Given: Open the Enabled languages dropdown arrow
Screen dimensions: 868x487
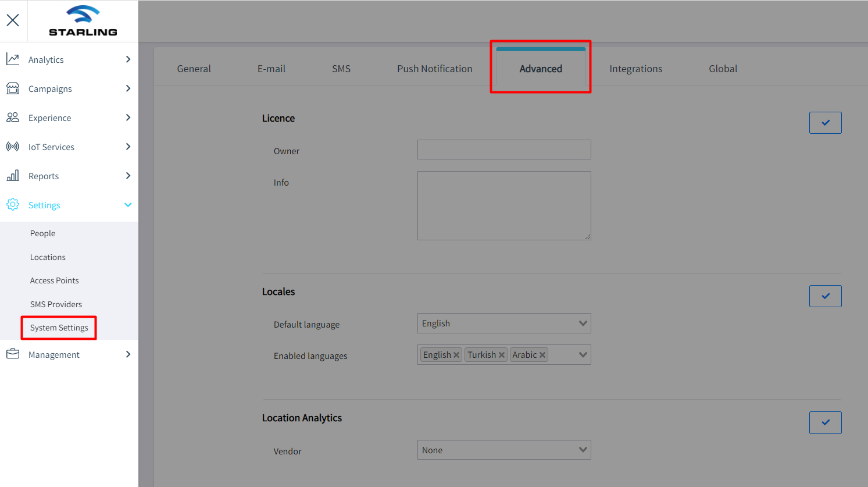Looking at the screenshot, I should click(x=583, y=355).
